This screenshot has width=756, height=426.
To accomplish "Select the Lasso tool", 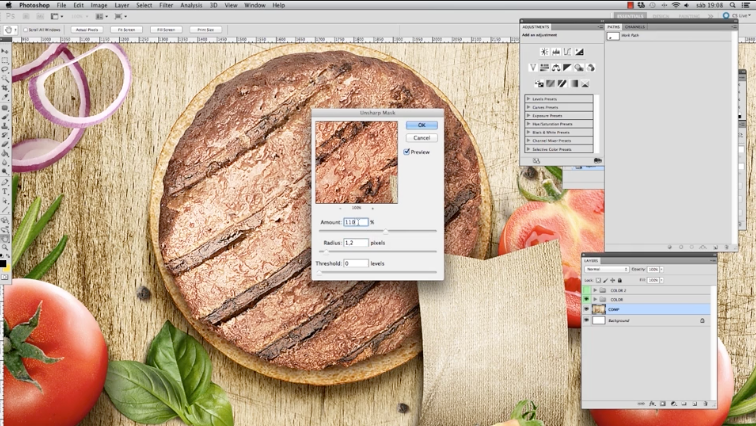I will tap(5, 70).
